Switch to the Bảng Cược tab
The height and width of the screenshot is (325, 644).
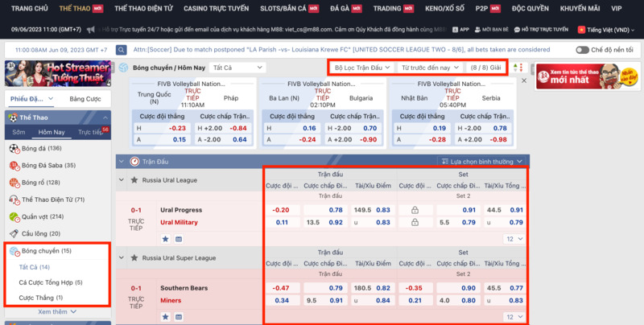pos(85,99)
